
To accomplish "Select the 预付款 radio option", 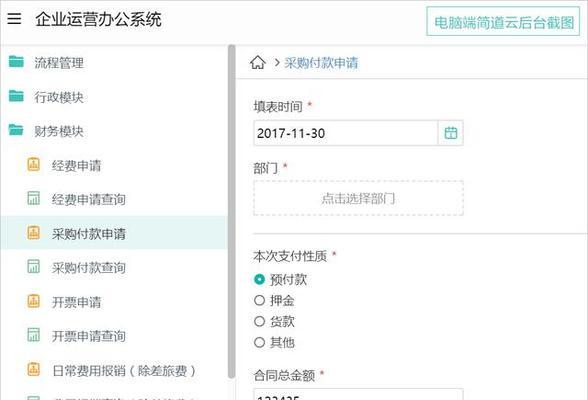I will pos(259,279).
